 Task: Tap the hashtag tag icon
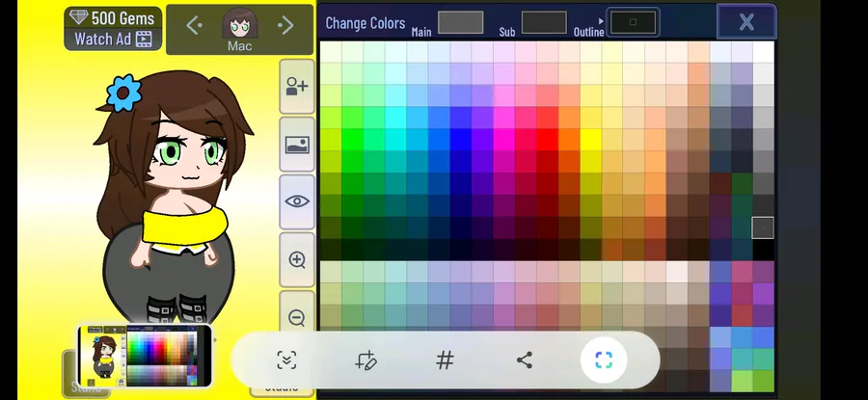[x=445, y=360]
